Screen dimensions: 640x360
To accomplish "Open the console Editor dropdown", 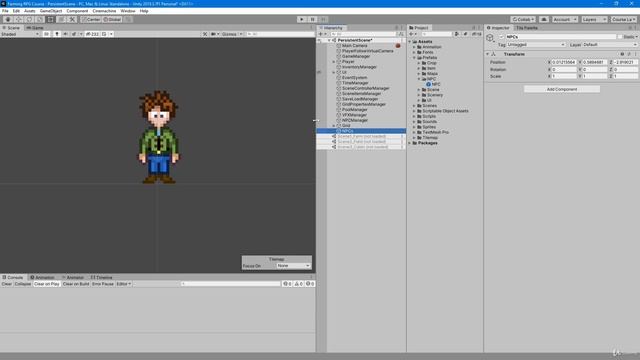I will click(x=123, y=284).
